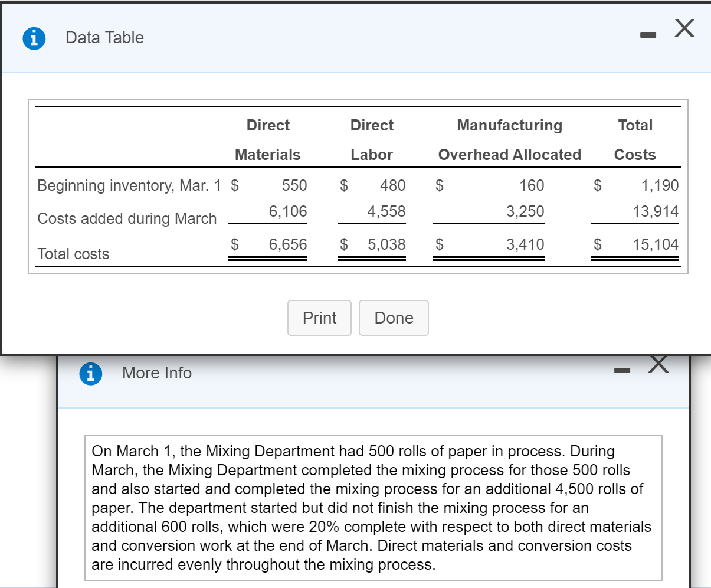Click the Data Table info icon
Screen dimensions: 711x588
(34, 37)
